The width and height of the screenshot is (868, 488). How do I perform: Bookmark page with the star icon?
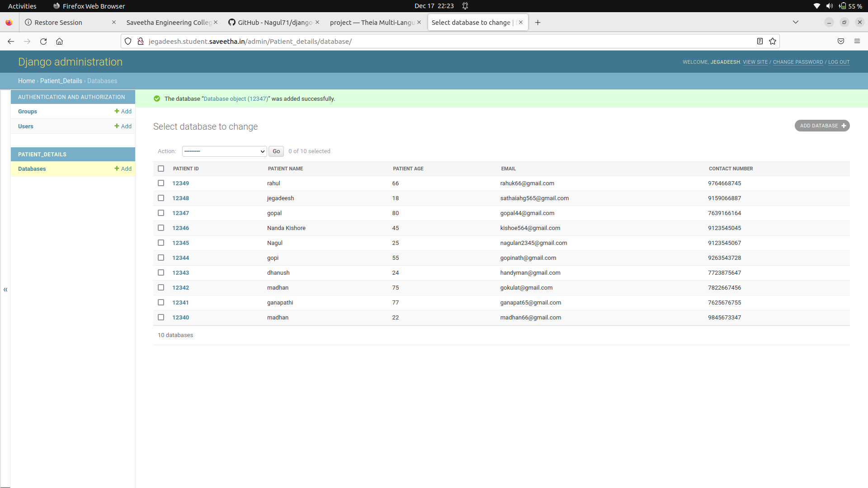[x=773, y=42]
